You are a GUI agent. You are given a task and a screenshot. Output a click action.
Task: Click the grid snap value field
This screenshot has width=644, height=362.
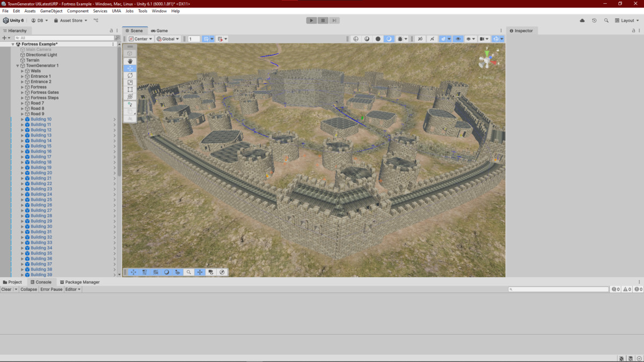pyautogui.click(x=194, y=39)
